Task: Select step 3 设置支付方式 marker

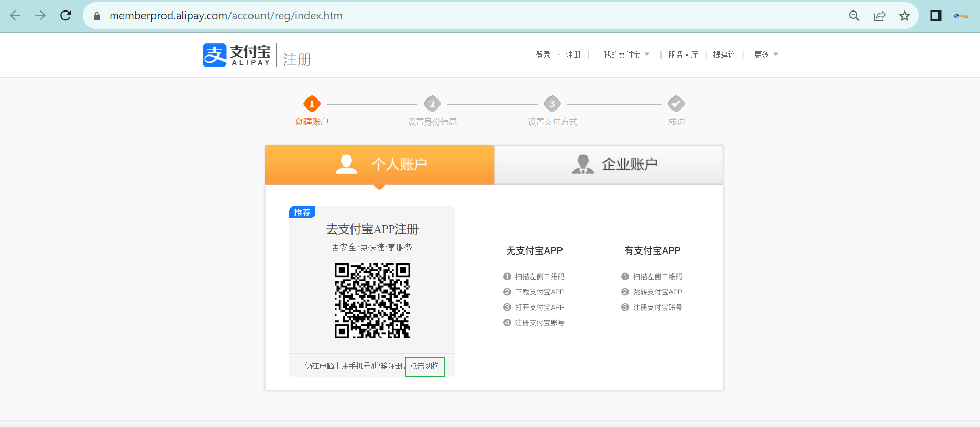Action: coord(552,104)
